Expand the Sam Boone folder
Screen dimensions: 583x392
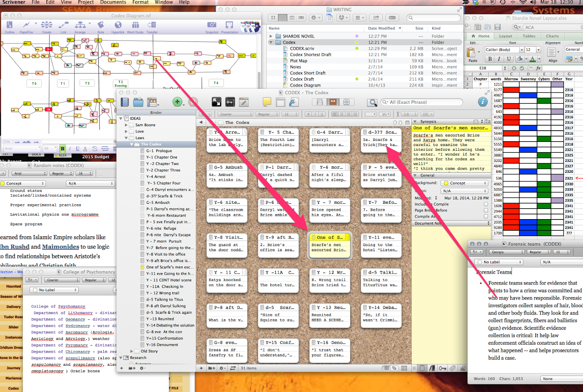point(126,125)
